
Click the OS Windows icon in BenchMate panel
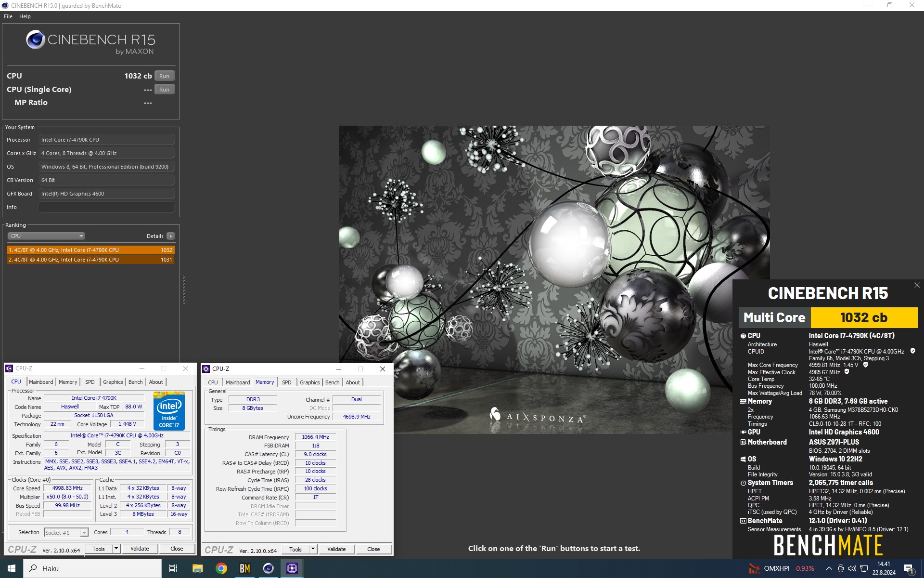743,459
